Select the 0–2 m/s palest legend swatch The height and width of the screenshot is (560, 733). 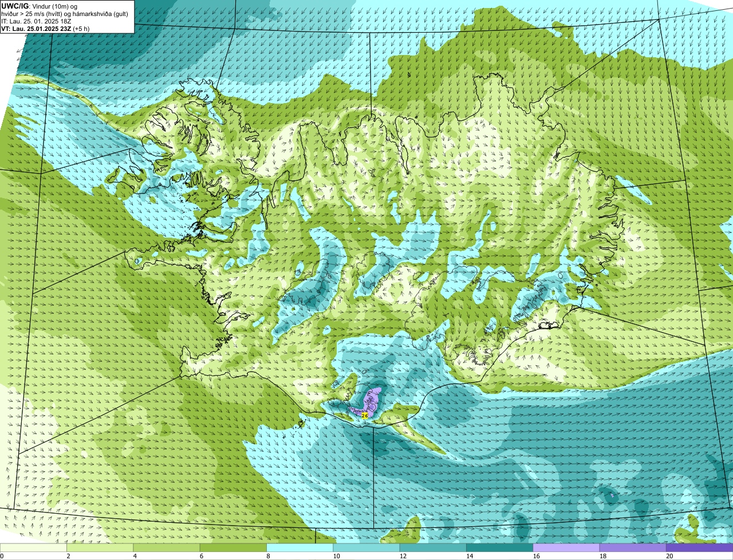pyautogui.click(x=33, y=548)
